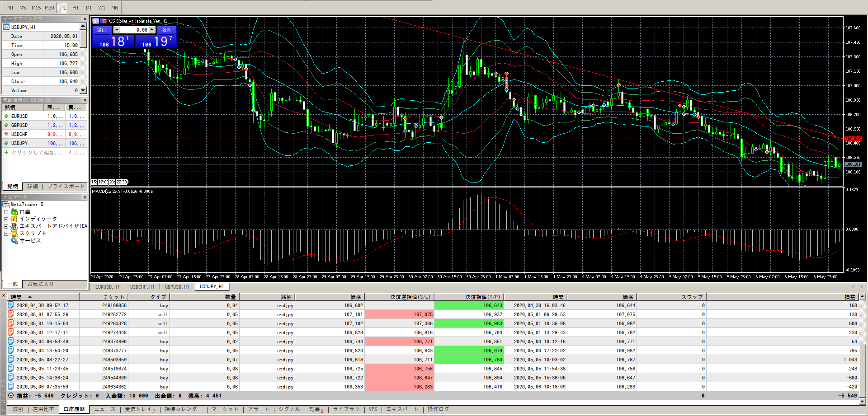Click the BUY one-click button
The width and height of the screenshot is (868, 416).
click(x=166, y=30)
